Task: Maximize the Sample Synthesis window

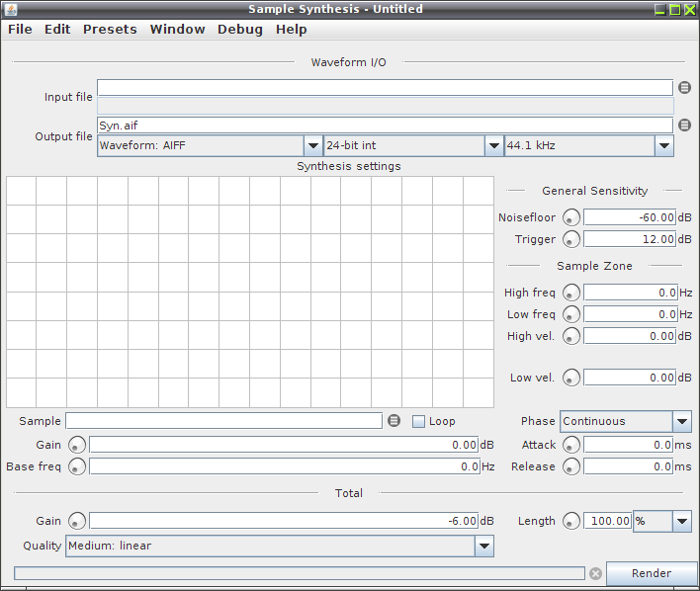Action: (x=675, y=9)
